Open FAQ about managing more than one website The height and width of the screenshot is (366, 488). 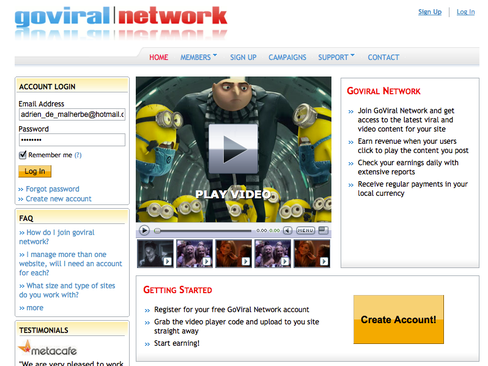point(70,263)
